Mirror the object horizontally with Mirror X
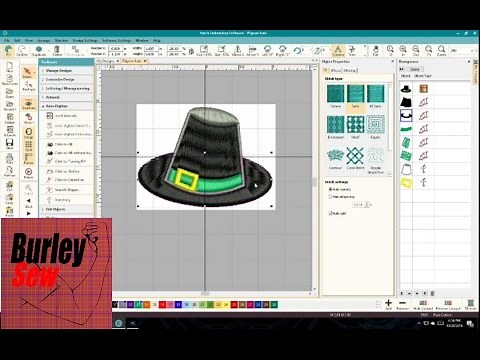 click(237, 50)
